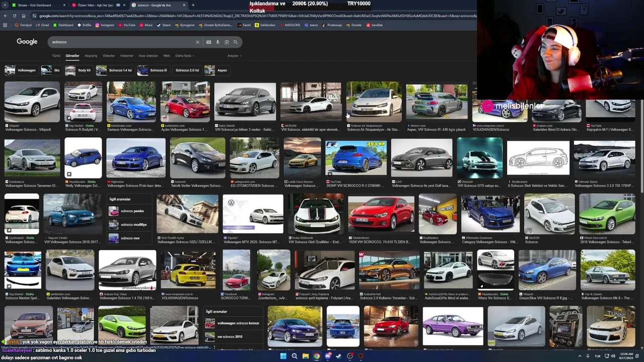Filter images by the Aspec chip
Viewport: 644px width, 362px height.
tap(216, 70)
